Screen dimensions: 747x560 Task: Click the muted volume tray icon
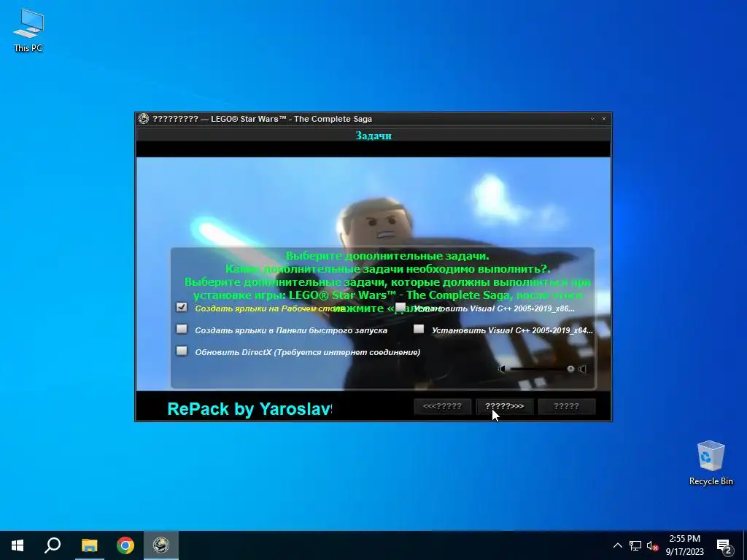coord(653,545)
